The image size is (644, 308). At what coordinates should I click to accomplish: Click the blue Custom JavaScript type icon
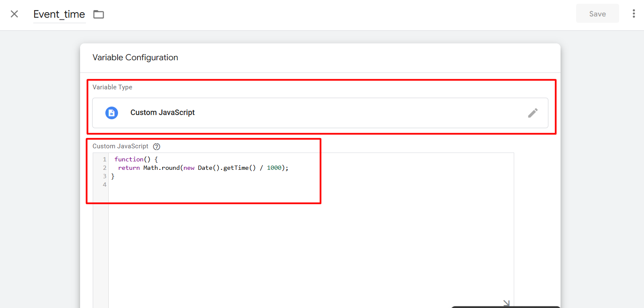tap(111, 113)
